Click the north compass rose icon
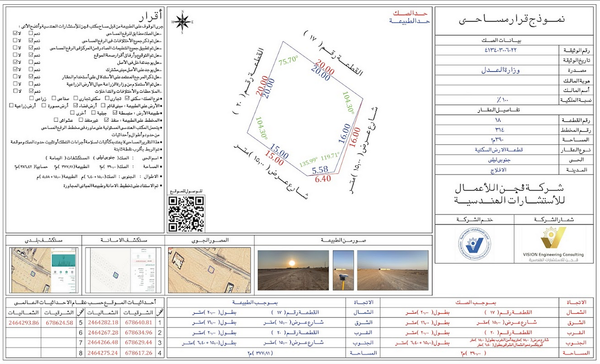600x364 pixels. [x=182, y=22]
